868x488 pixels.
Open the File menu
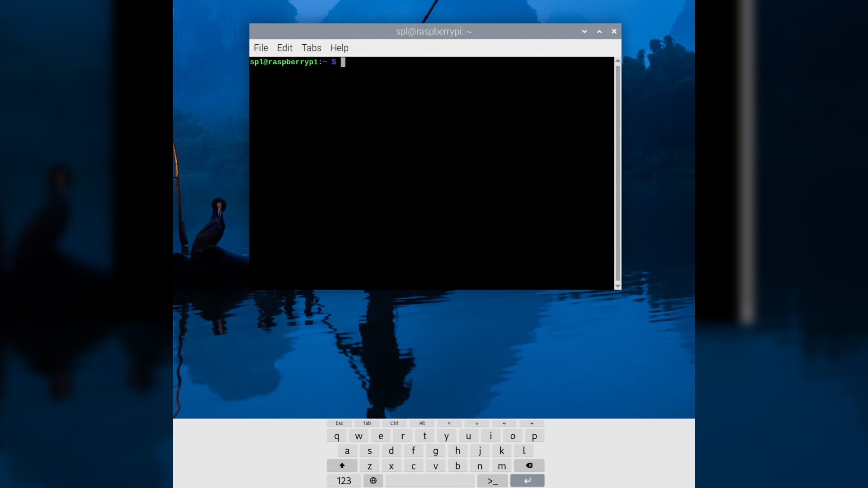[x=260, y=47]
